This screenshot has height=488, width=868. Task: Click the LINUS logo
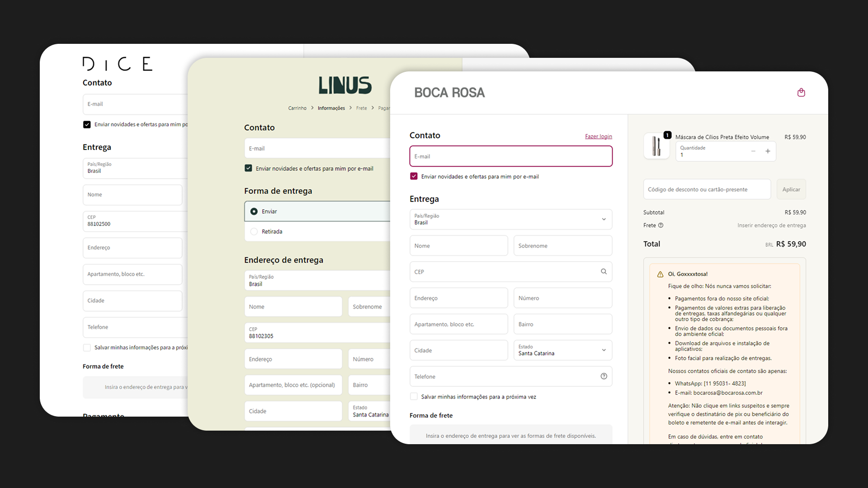pos(344,85)
